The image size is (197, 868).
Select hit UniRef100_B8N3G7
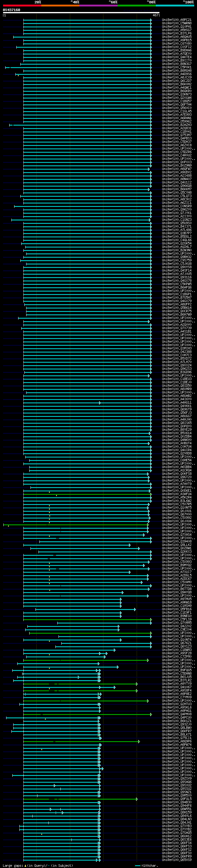(x=177, y=64)
